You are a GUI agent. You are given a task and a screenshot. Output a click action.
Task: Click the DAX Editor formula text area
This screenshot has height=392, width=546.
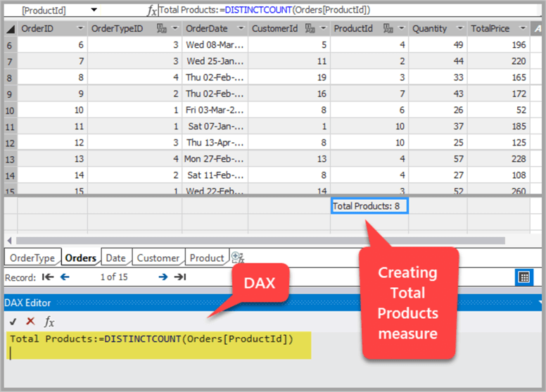(x=159, y=345)
